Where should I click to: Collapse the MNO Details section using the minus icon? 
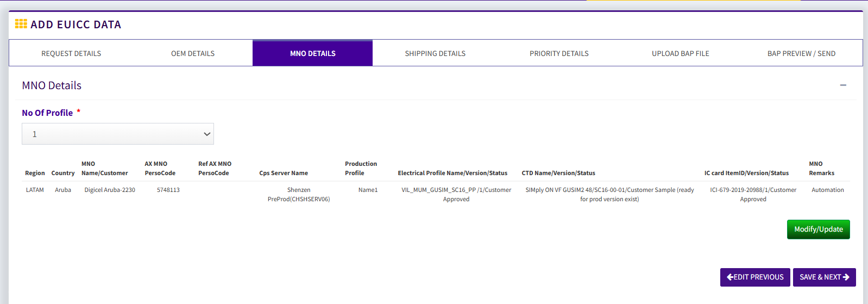coord(843,85)
